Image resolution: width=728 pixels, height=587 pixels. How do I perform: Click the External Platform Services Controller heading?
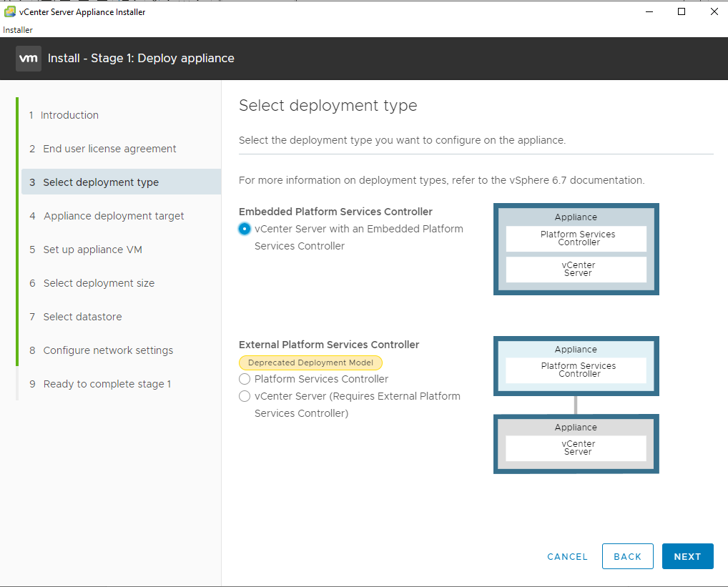coord(329,345)
